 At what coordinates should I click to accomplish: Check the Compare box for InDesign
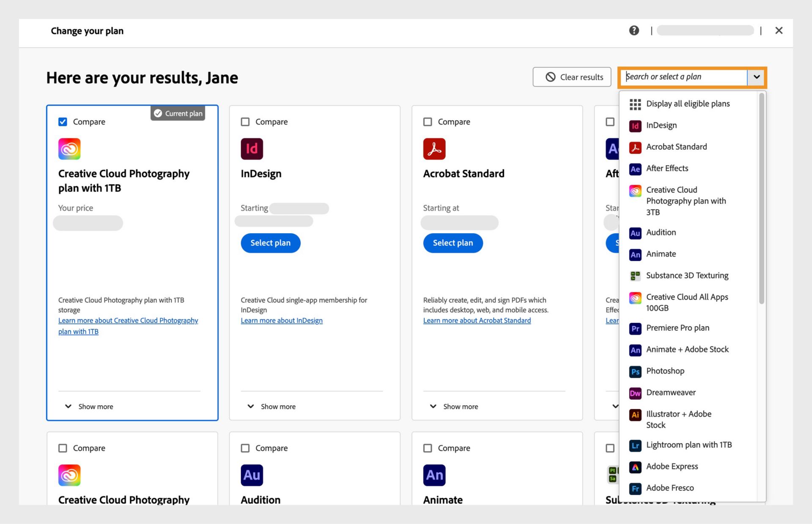pyautogui.click(x=245, y=122)
